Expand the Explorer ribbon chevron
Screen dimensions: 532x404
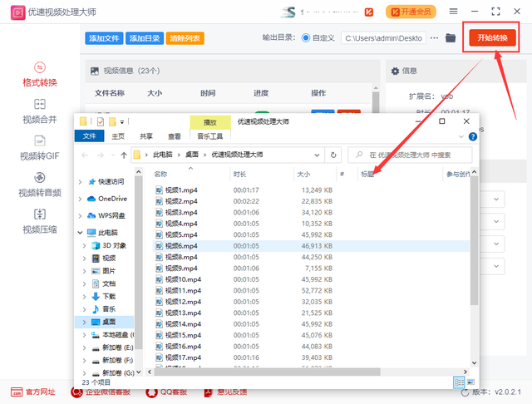(461, 136)
